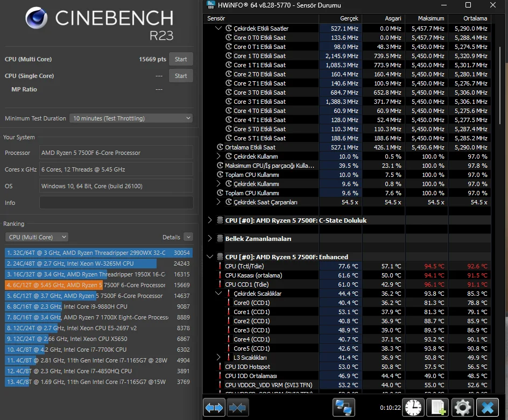
Task: Collapse the Çekirdek Sıcaklıklar group
Action: (218, 294)
